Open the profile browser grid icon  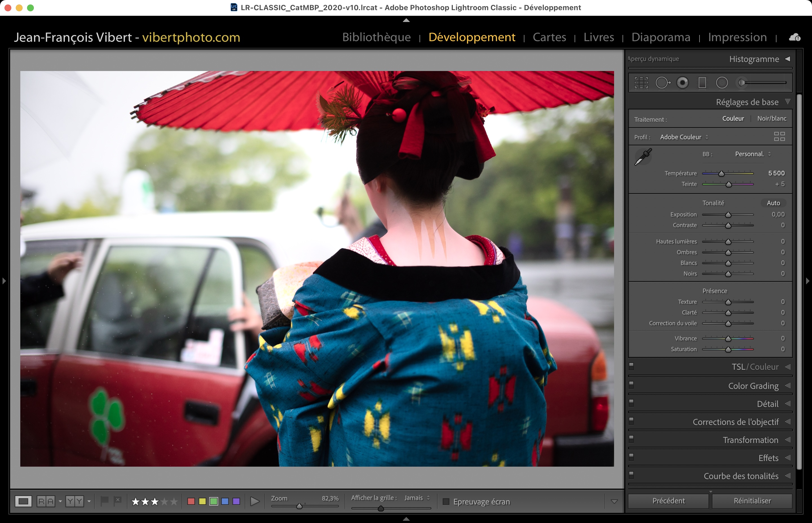tap(779, 136)
